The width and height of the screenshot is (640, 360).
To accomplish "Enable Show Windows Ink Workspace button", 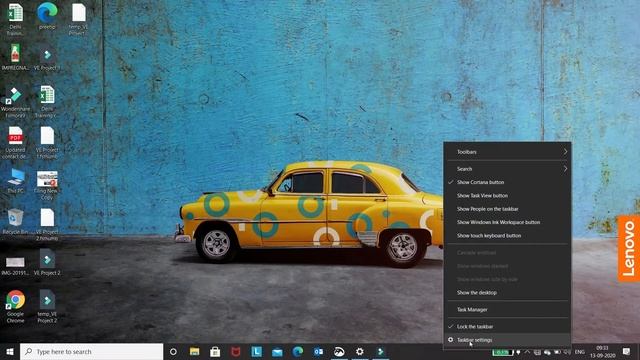I will click(507, 222).
